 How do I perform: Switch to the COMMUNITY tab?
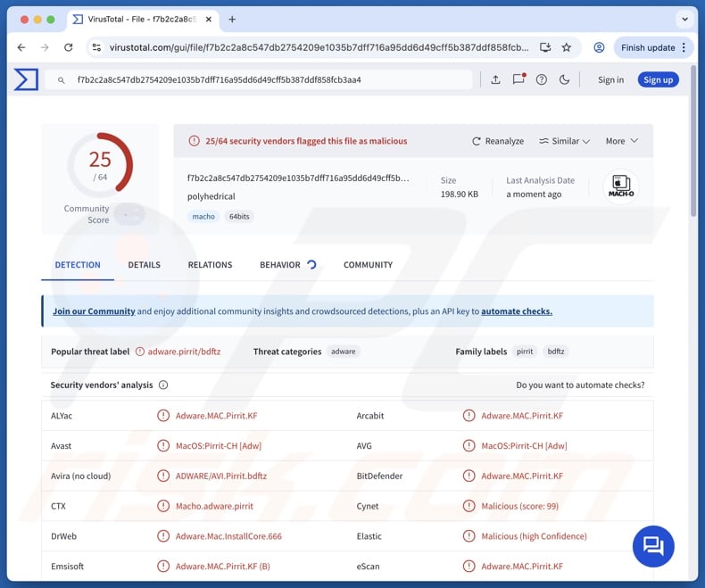[368, 265]
